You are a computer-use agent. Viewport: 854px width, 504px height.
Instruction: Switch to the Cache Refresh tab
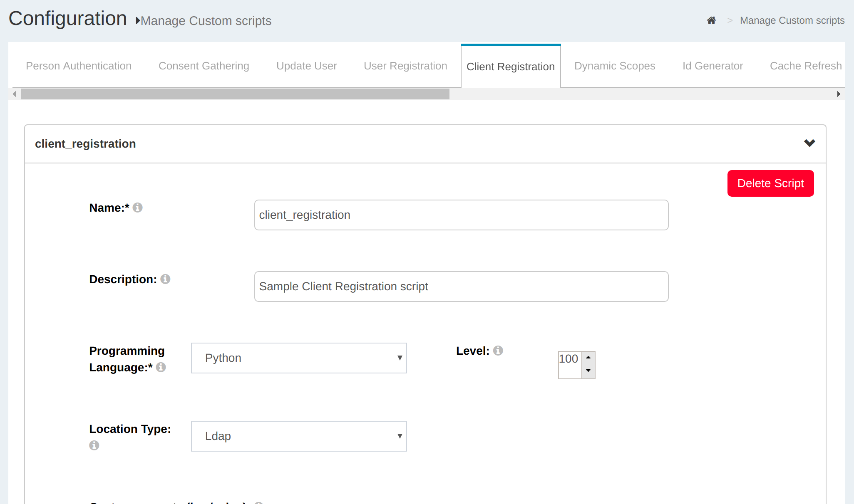806,66
